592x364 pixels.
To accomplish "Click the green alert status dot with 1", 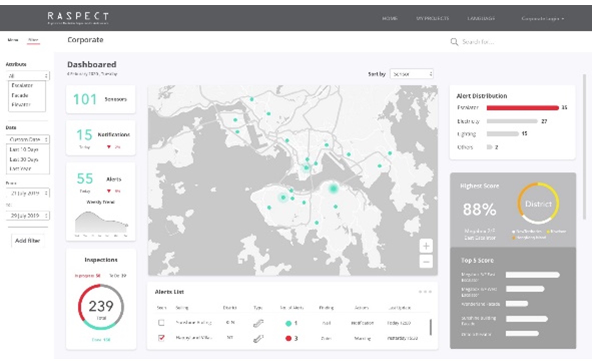I will click(x=288, y=323).
